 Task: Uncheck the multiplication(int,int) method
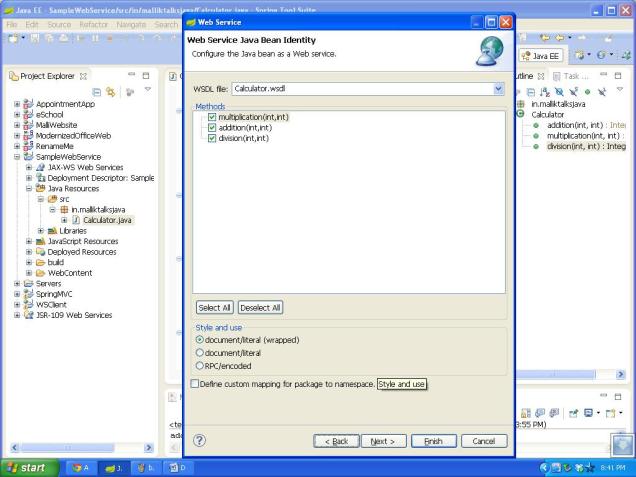212,117
